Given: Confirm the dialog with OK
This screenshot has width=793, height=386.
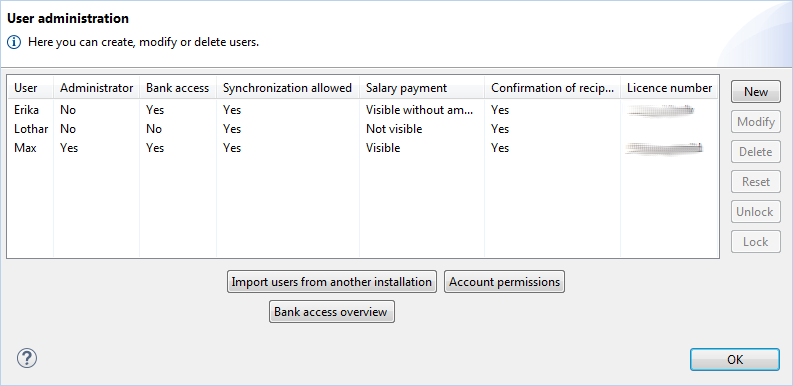Looking at the screenshot, I should coord(735,360).
